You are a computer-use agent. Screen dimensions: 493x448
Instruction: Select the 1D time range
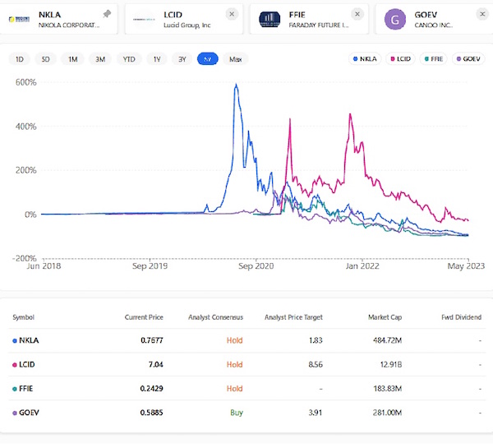[20, 59]
